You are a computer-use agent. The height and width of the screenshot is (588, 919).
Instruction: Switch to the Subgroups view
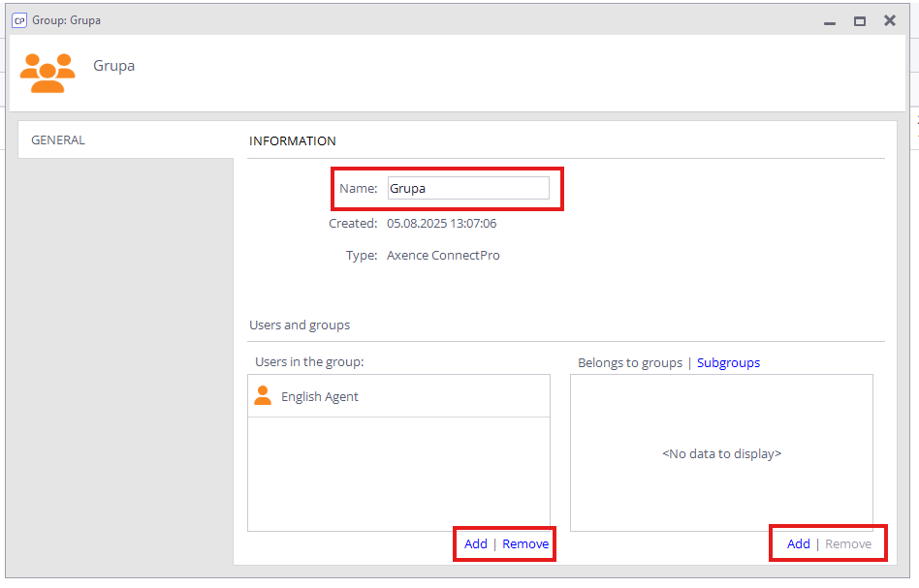click(x=728, y=363)
